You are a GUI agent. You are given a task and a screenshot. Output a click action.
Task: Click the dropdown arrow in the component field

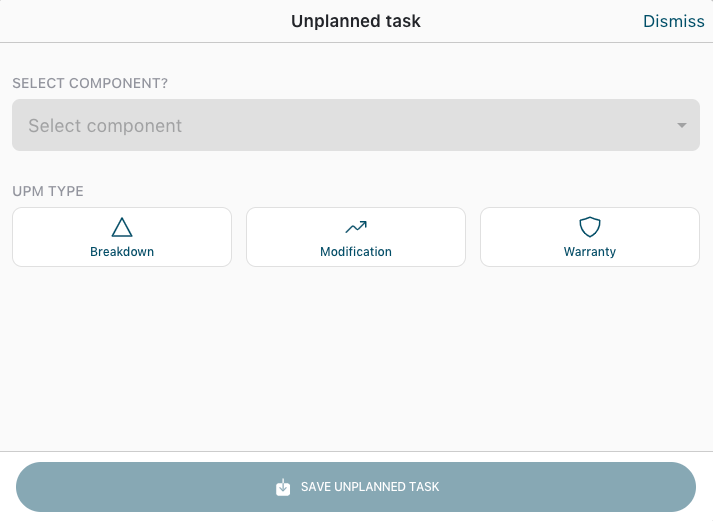point(682,126)
